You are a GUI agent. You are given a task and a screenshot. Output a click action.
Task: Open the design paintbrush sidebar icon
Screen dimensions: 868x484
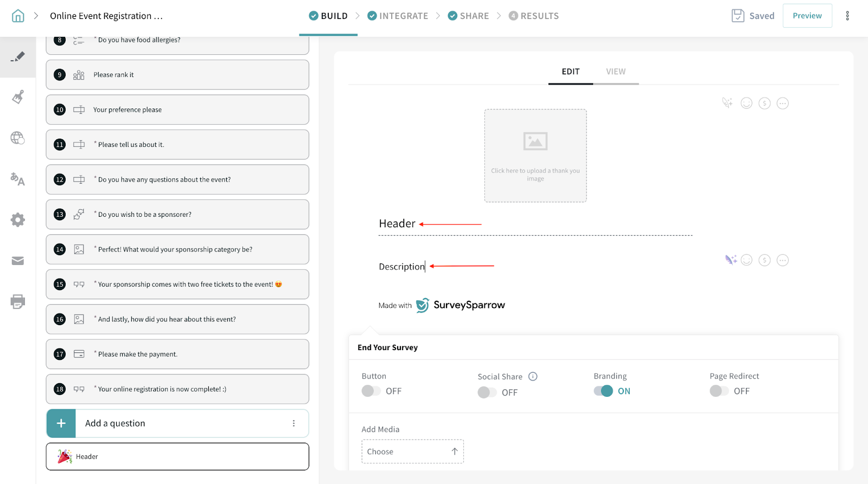18,97
